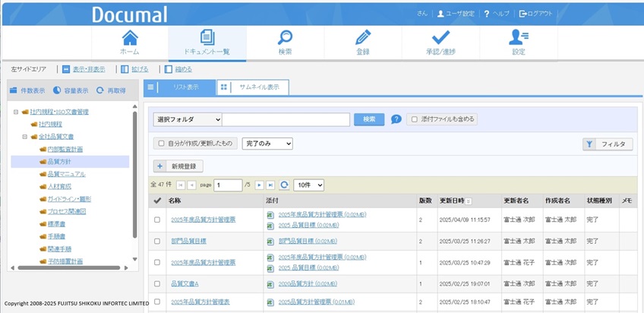Open the 社内規程 folder
Screen dimensions: 644x313
[51, 124]
